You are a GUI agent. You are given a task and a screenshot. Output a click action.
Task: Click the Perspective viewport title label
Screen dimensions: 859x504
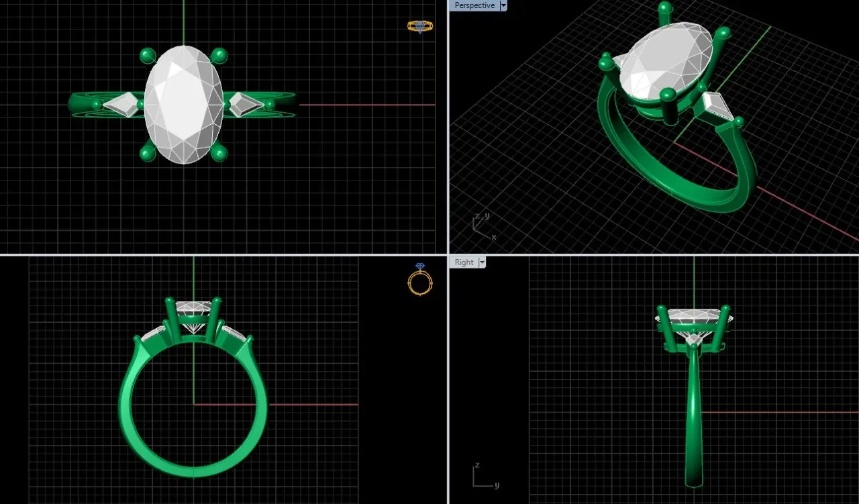(x=474, y=5)
